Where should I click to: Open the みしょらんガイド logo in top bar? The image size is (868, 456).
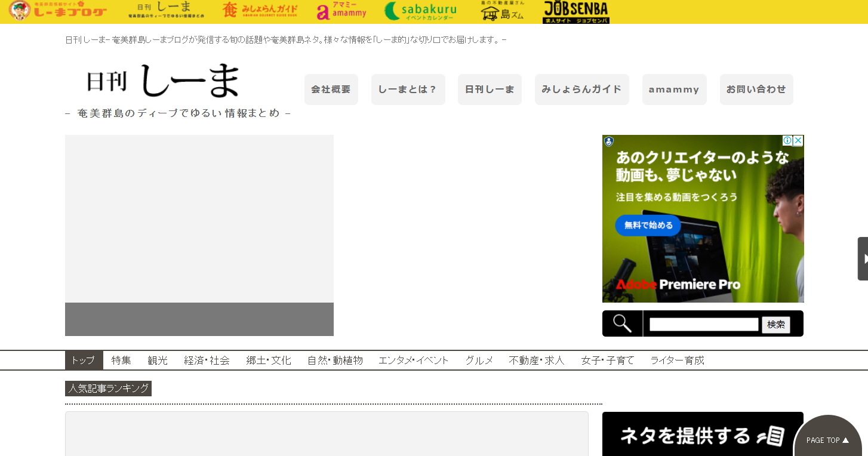[259, 10]
